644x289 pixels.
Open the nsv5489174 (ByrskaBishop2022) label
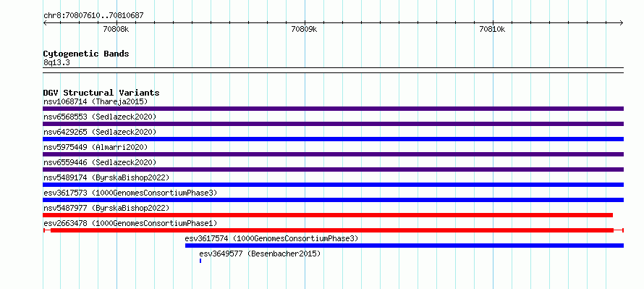click(106, 177)
